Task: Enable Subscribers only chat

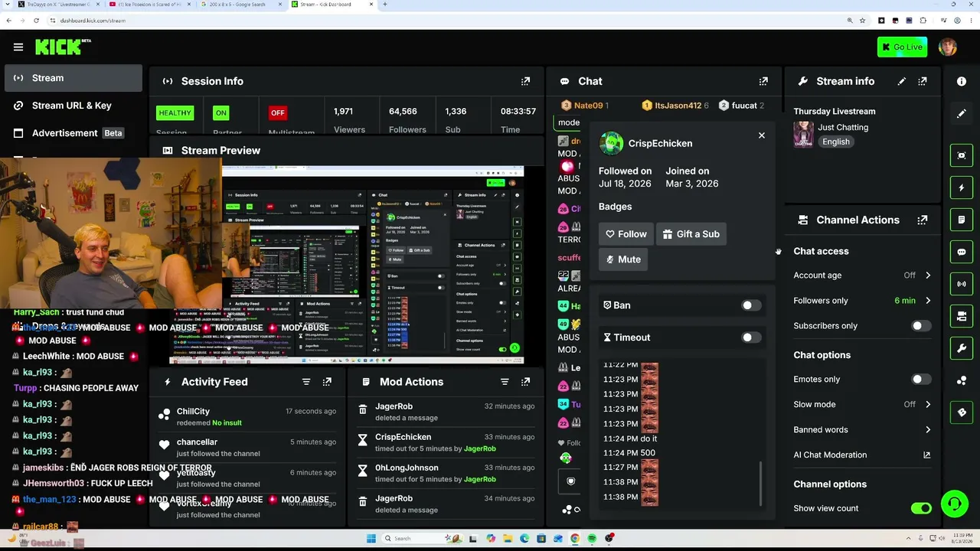Action: [x=921, y=326]
